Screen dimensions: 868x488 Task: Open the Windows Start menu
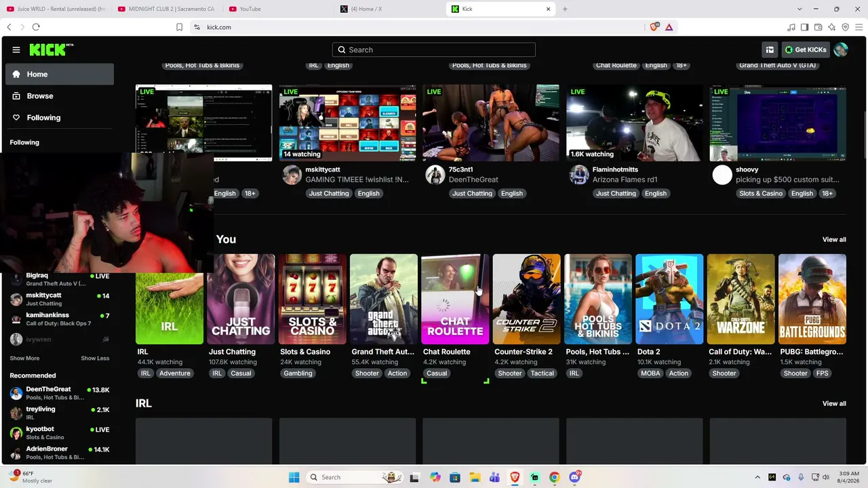[294, 477]
